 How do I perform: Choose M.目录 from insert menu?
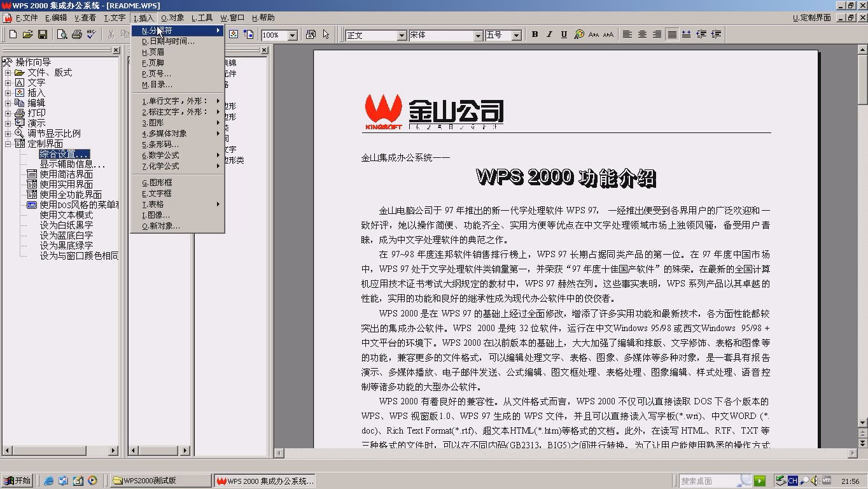(x=178, y=85)
